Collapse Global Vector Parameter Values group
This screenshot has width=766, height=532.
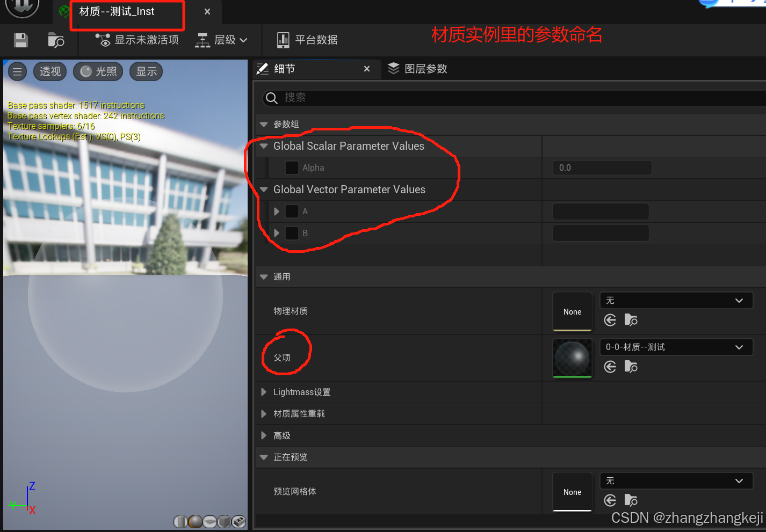pyautogui.click(x=264, y=190)
